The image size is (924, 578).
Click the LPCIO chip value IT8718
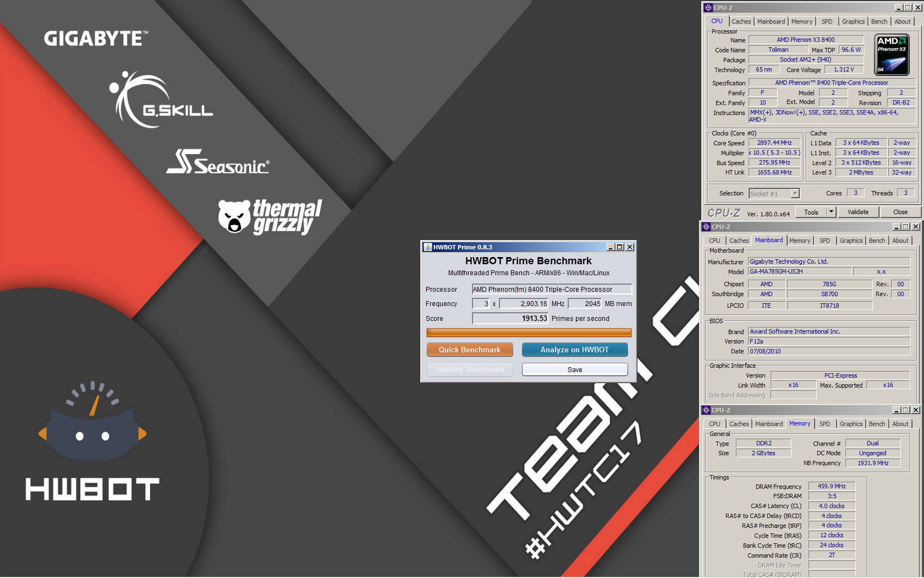(x=829, y=306)
